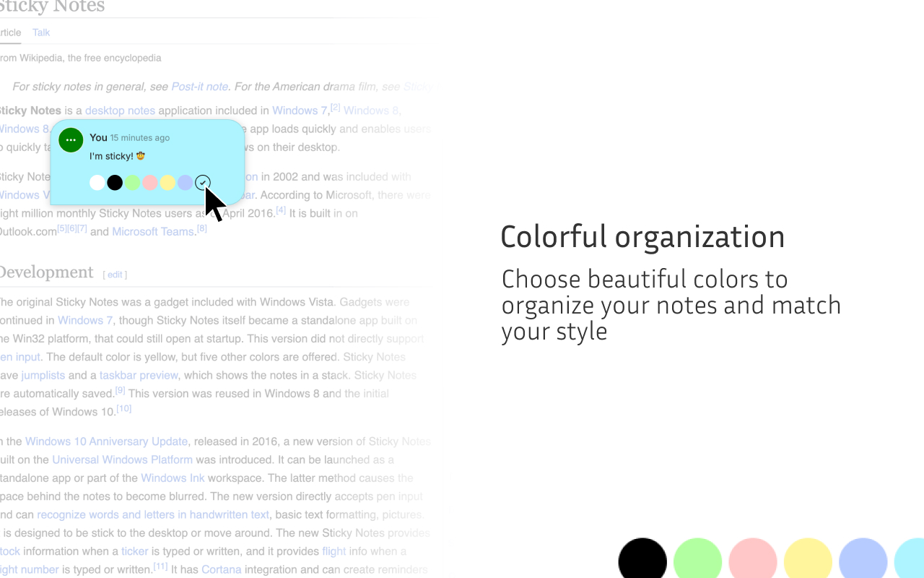Open the green note options menu icon
The height and width of the screenshot is (578, 924).
point(71,140)
